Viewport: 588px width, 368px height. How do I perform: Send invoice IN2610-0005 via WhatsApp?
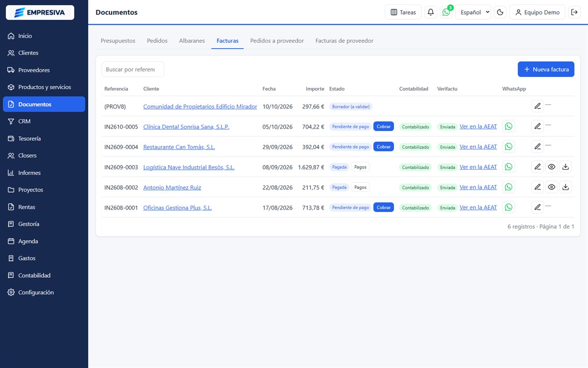509,127
